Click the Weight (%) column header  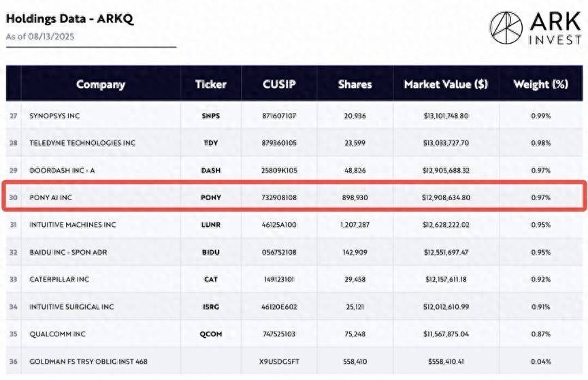541,84
